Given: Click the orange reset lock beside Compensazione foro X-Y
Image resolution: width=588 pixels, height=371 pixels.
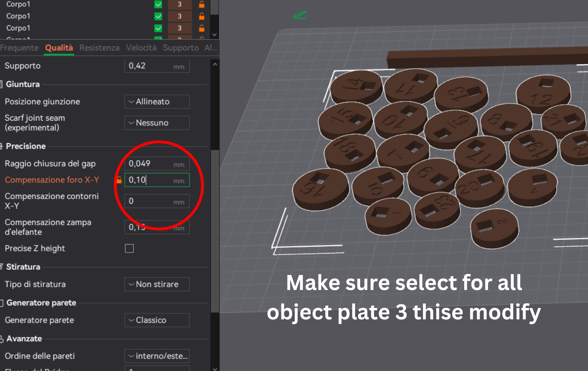Looking at the screenshot, I should pyautogui.click(x=119, y=180).
